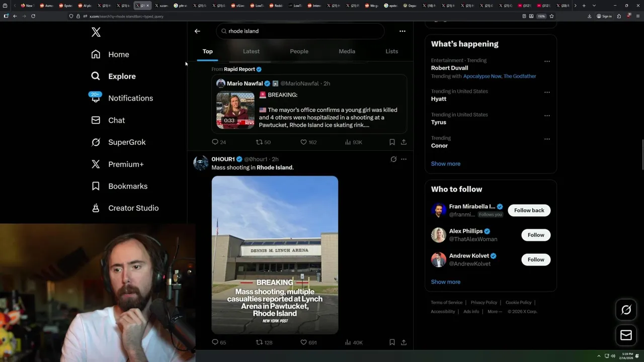Switch to the Lists tab
This screenshot has height=362, width=644.
391,51
